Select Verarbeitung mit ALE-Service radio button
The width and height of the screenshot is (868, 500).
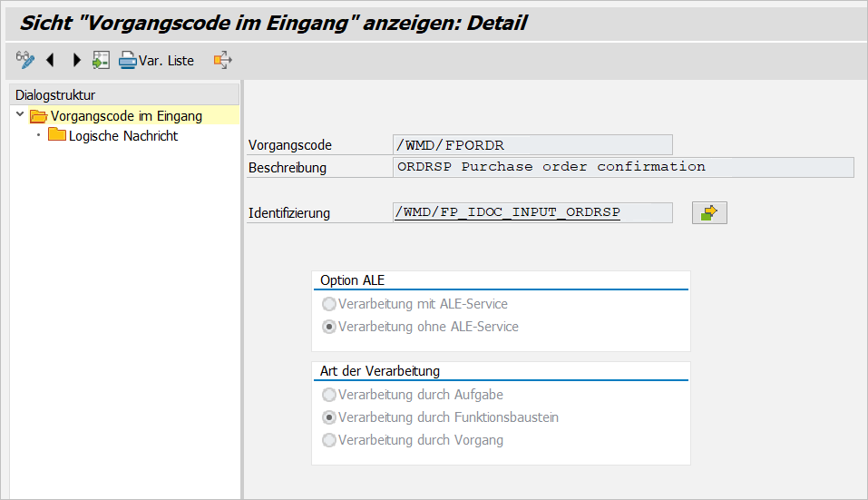(329, 304)
